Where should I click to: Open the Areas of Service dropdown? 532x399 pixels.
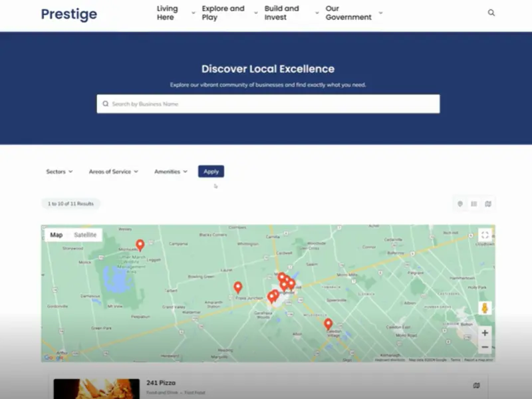coord(113,172)
